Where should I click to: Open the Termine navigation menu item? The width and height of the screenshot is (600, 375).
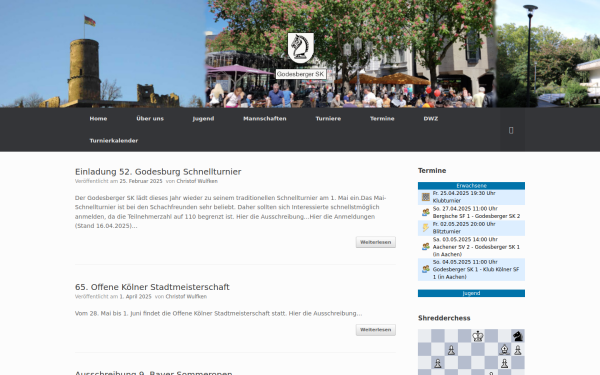point(382,119)
